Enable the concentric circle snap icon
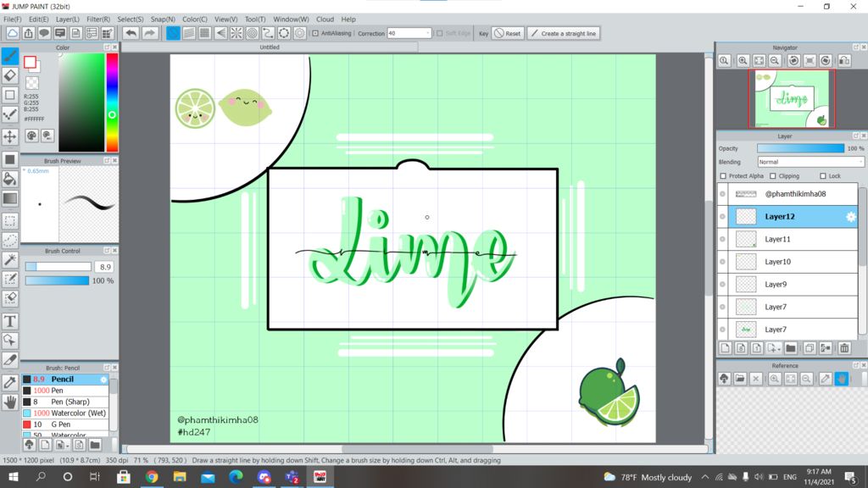Viewport: 868px width, 488px height. click(252, 33)
